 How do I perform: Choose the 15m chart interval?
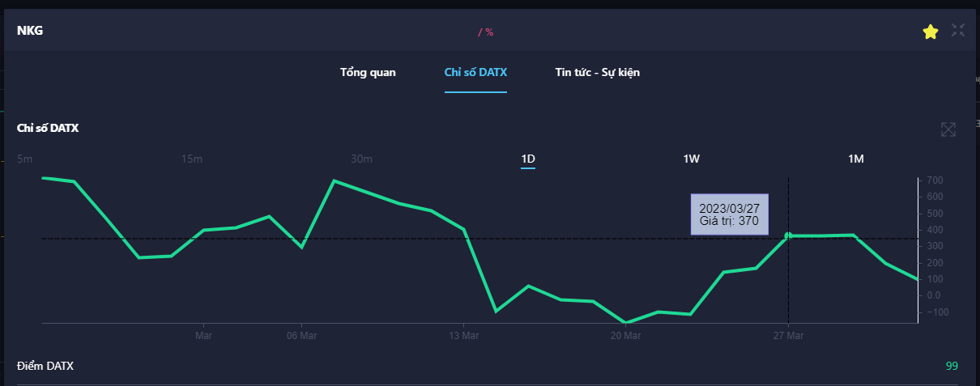coord(192,159)
